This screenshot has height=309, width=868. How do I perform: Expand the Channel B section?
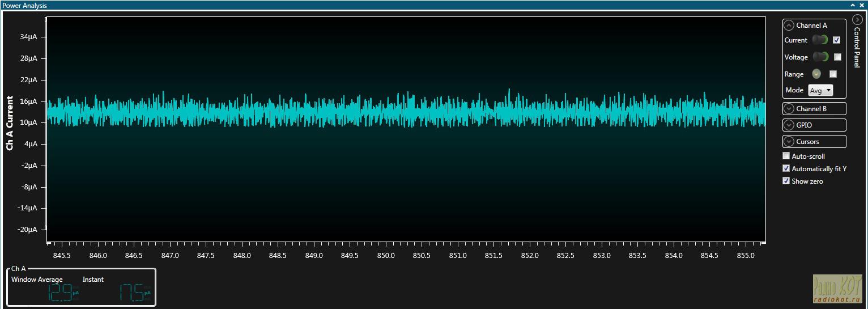point(789,109)
